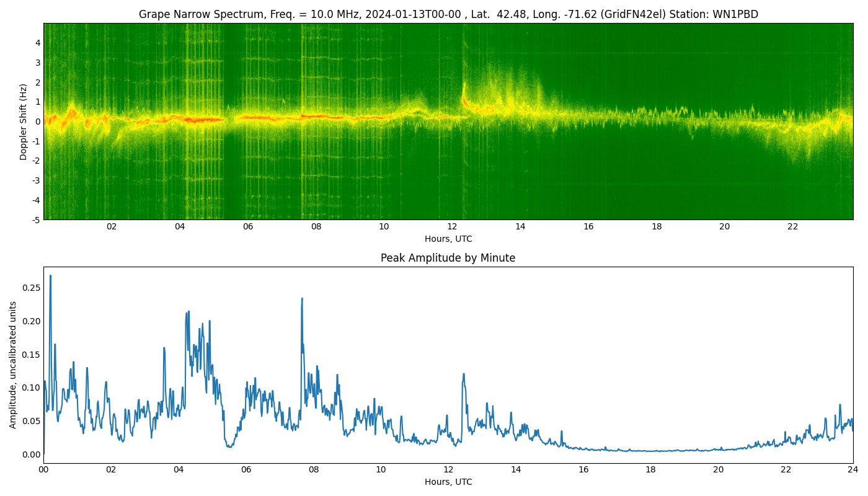This screenshot has height=496, width=868.
Task: Click the hour 12 tick under the spectrogram
Action: tap(452, 227)
